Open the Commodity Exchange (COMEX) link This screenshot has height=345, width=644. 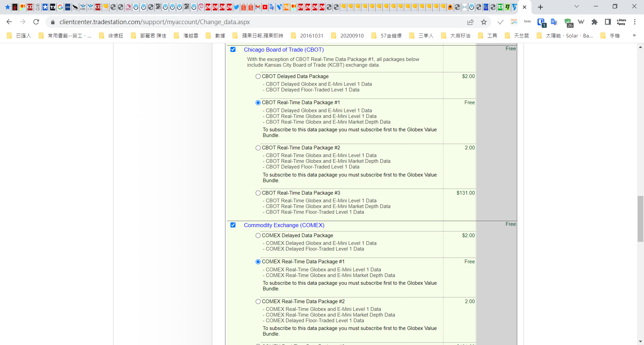pos(284,225)
